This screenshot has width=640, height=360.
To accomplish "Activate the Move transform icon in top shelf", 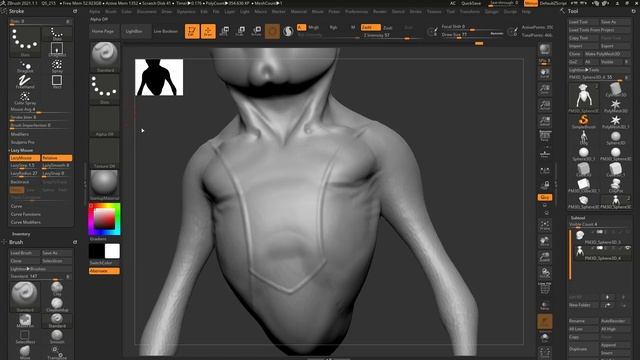I will [x=224, y=31].
